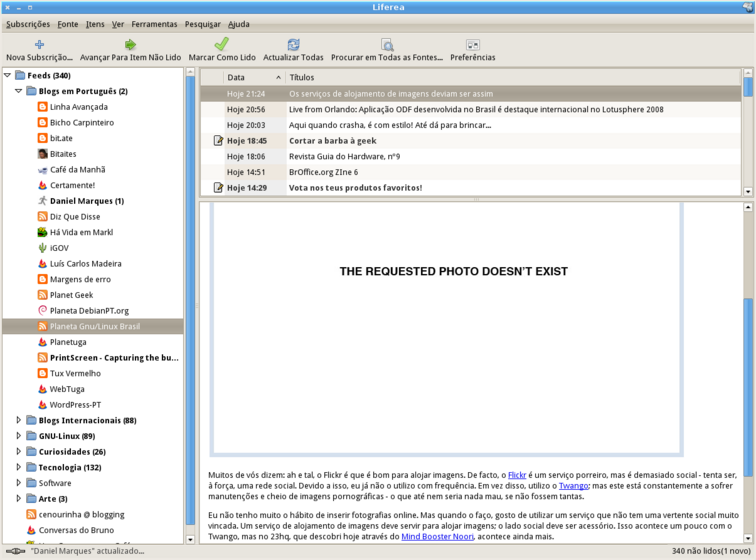This screenshot has width=756, height=560.
Task: Click the Atualizar Todas refresh icon
Action: point(293,44)
